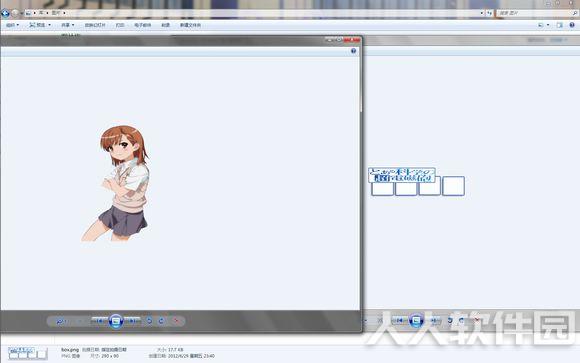Start slideshow in the back viewer window

tap(416, 320)
